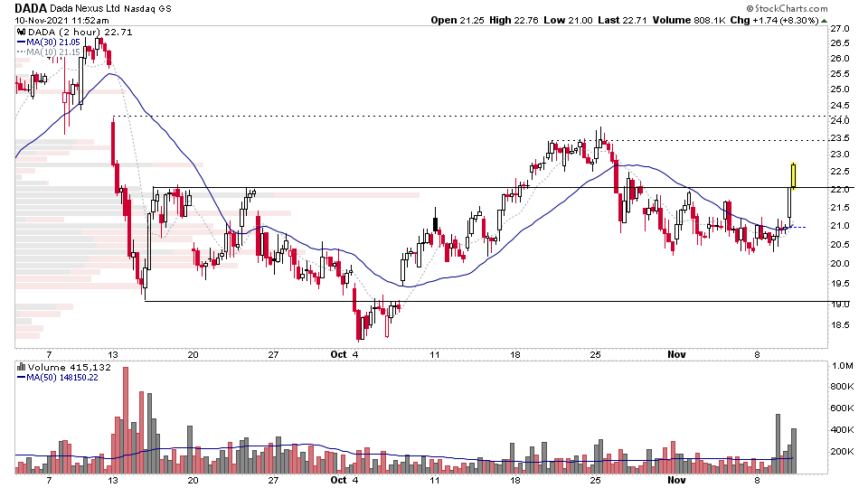
Task: Click the 800K volume axis label
Action: coord(842,386)
